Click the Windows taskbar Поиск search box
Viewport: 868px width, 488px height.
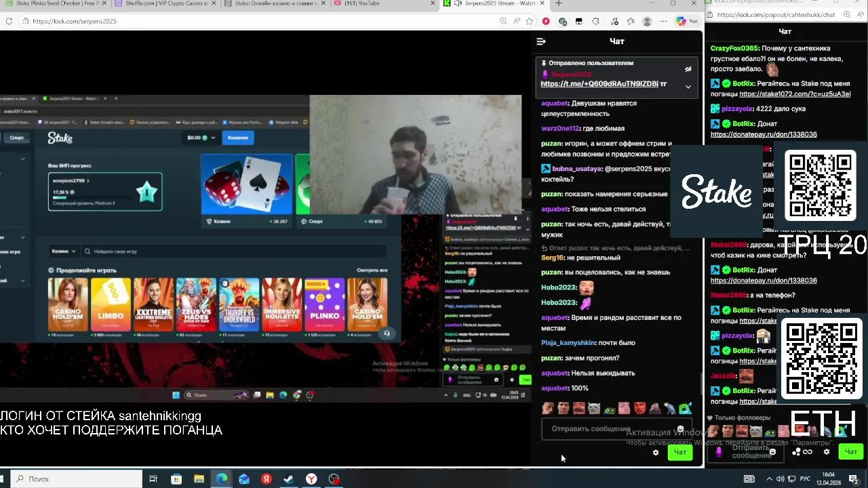point(77,479)
